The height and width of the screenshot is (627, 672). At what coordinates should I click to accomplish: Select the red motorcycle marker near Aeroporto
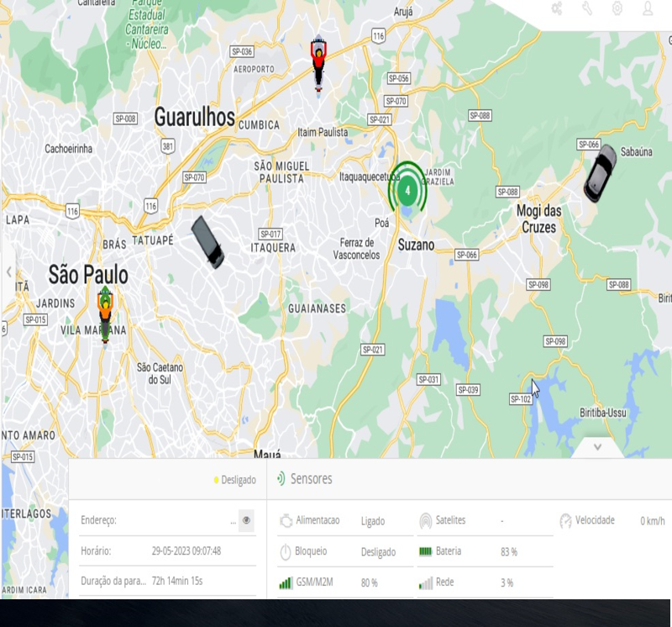tap(318, 62)
